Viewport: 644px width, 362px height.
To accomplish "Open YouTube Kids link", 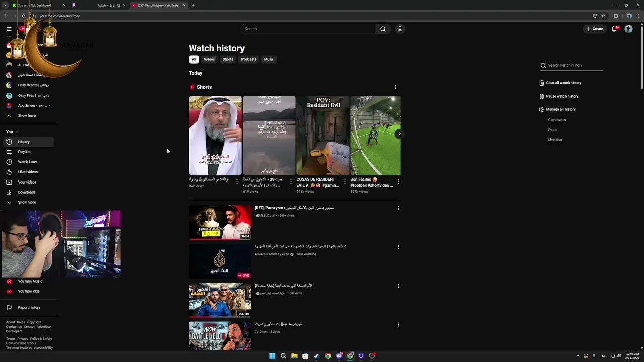I will coord(28,291).
